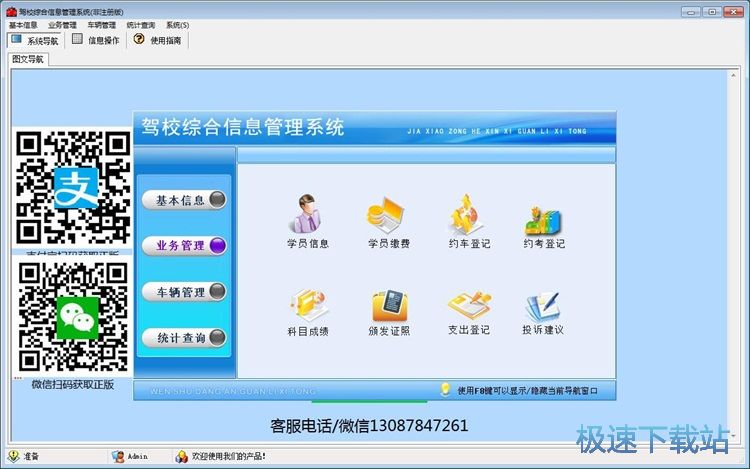Open the 约车登记 car booking icon
This screenshot has width=750, height=469.
click(x=467, y=214)
